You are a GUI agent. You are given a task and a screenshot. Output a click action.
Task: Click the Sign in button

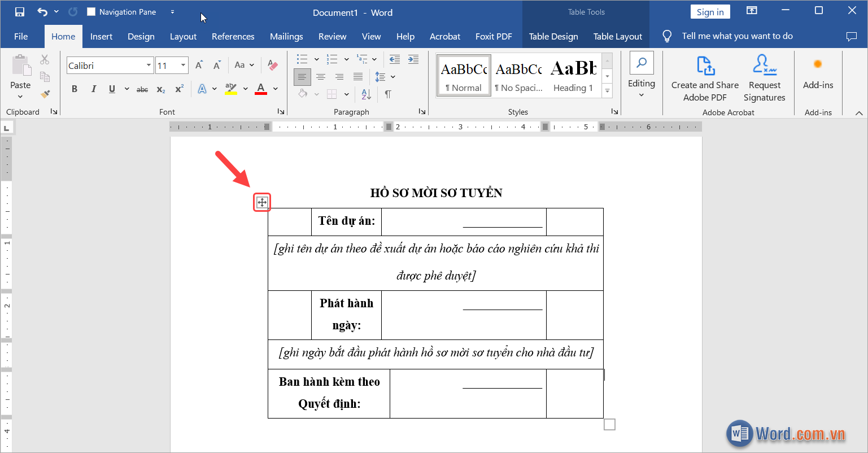click(x=710, y=12)
